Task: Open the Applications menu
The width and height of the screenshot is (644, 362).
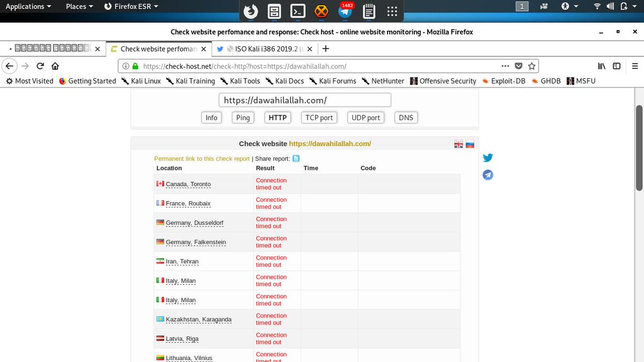Action: point(28,6)
